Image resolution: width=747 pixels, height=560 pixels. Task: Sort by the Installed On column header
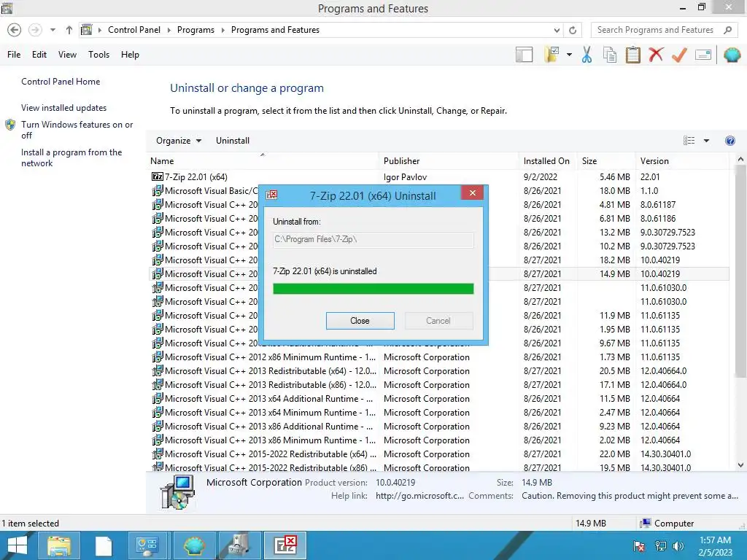[549, 161]
